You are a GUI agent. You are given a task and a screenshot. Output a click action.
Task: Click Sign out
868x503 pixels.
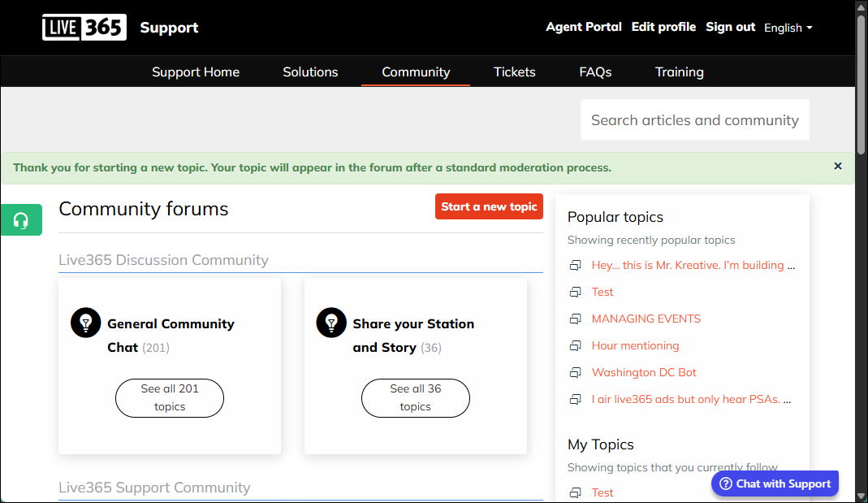731,27
